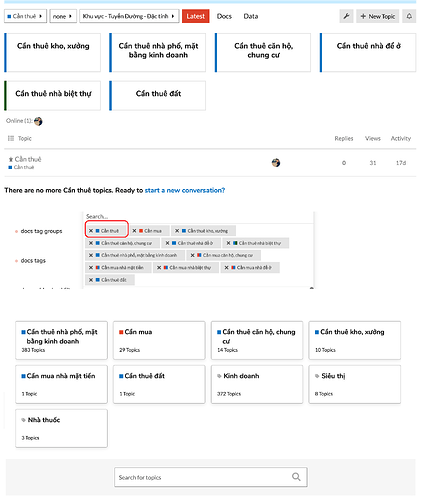Remove the Cần mua tag chip
Image resolution: width=426 pixels, height=500 pixels.
point(134,231)
